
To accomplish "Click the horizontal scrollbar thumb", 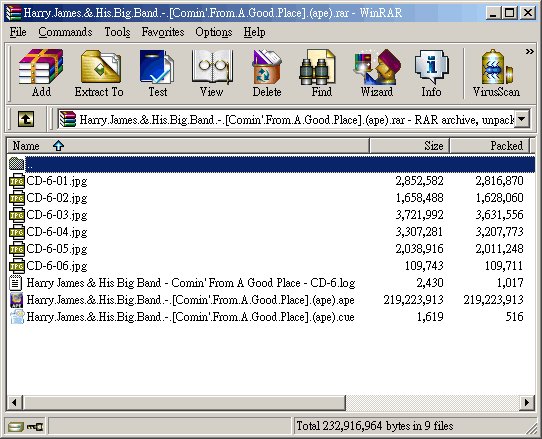I will click(184, 403).
